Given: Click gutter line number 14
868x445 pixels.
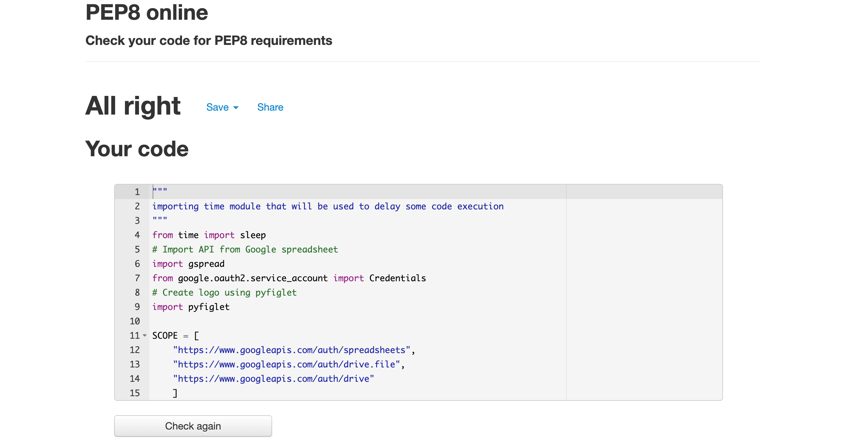Looking at the screenshot, I should [x=135, y=379].
